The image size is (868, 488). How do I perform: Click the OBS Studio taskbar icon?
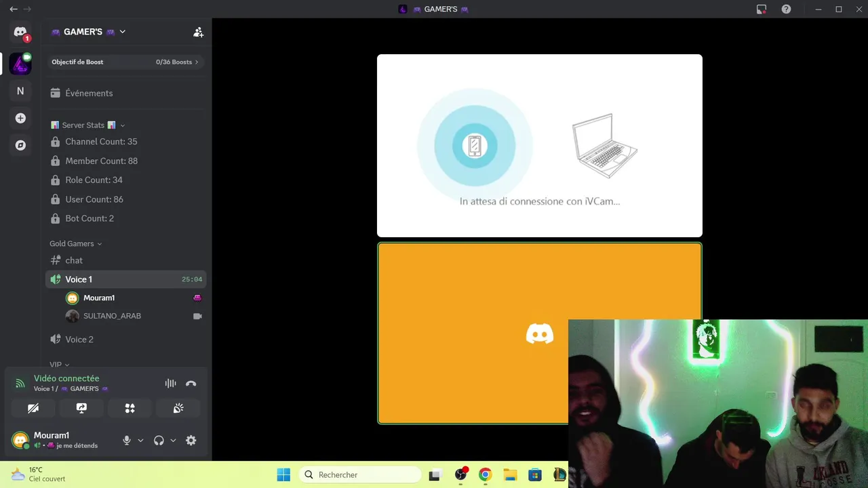coord(461,474)
